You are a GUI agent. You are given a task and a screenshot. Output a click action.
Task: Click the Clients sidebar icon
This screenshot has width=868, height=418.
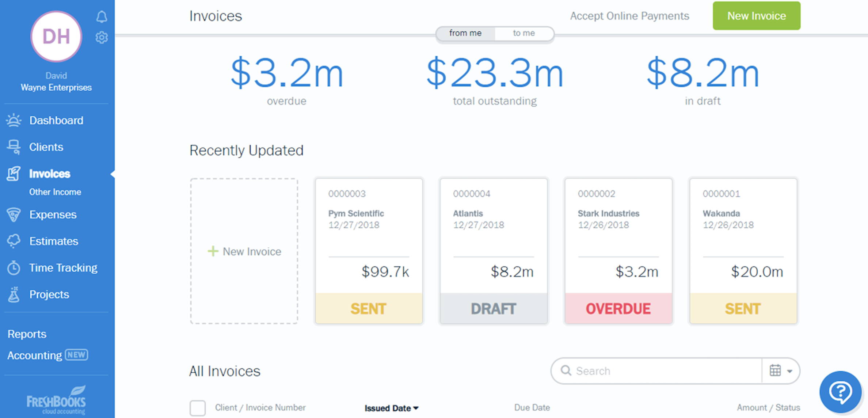click(14, 147)
